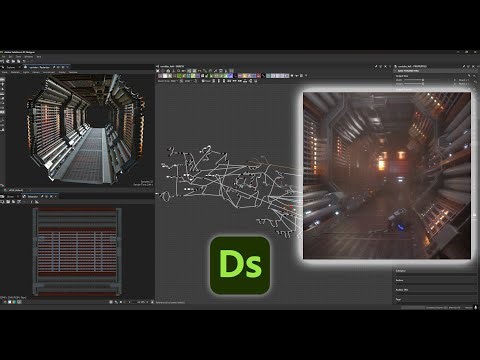Open the Windows menu
480x360 pixels.
click(x=29, y=57)
